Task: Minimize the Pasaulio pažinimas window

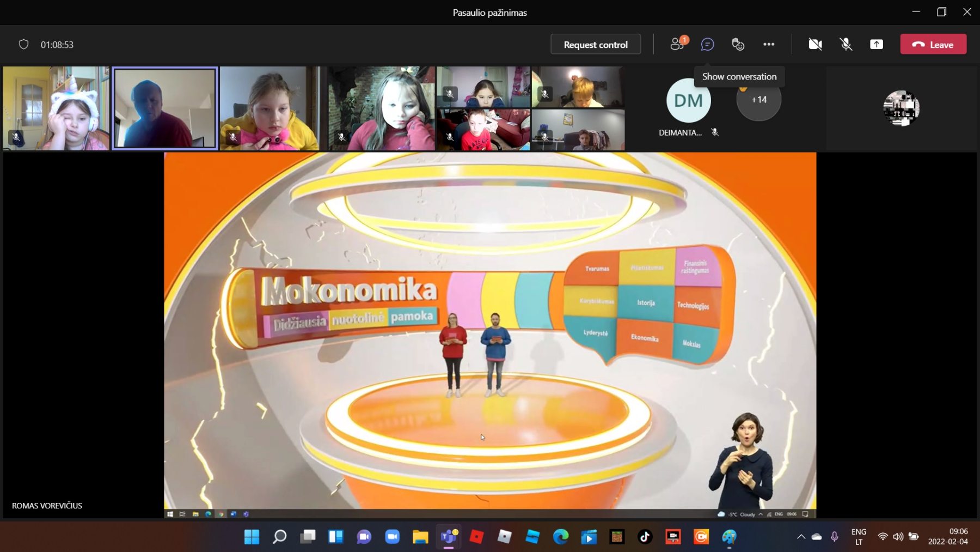Action: coord(916,12)
